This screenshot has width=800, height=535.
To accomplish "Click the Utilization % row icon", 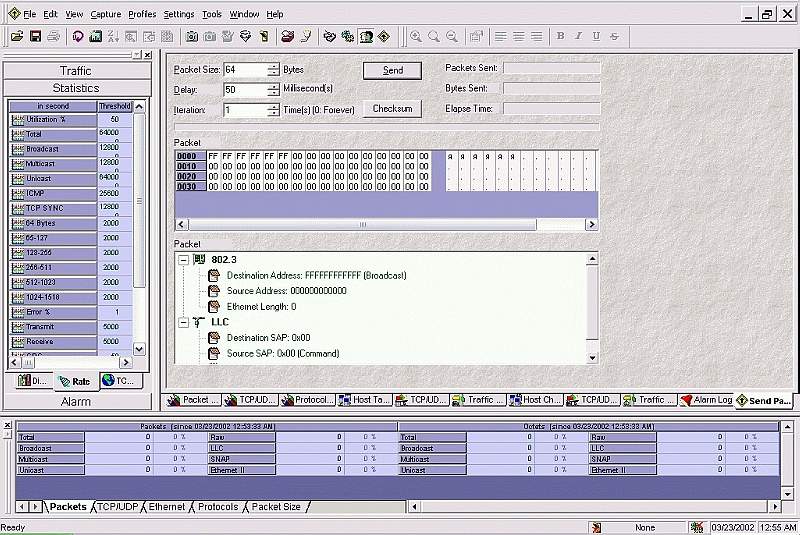I will [18, 120].
